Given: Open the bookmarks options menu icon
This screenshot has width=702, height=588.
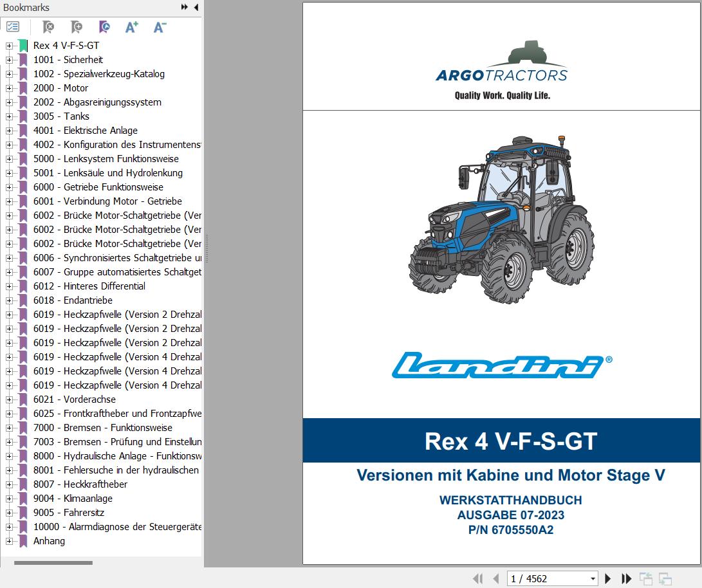Looking at the screenshot, I should coord(13,27).
